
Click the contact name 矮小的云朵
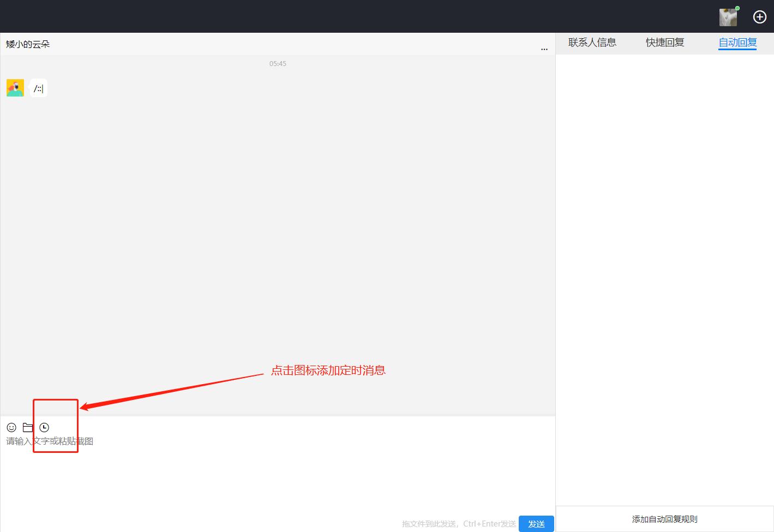pos(28,44)
